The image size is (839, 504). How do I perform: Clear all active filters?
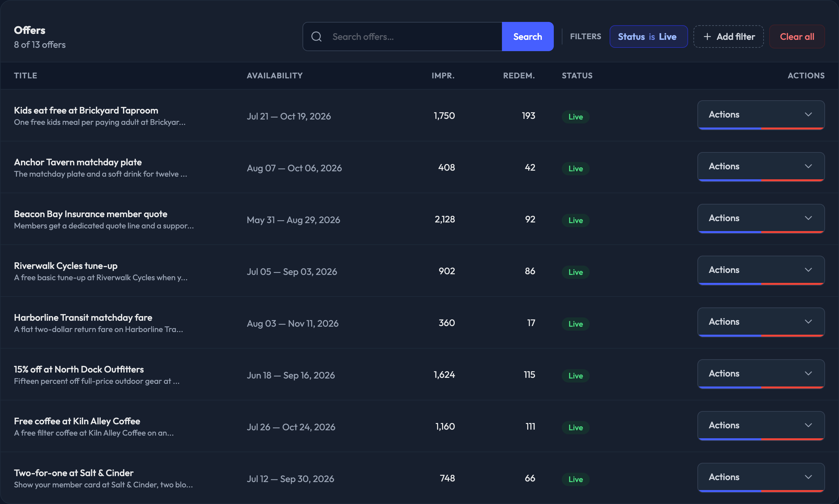tap(797, 37)
